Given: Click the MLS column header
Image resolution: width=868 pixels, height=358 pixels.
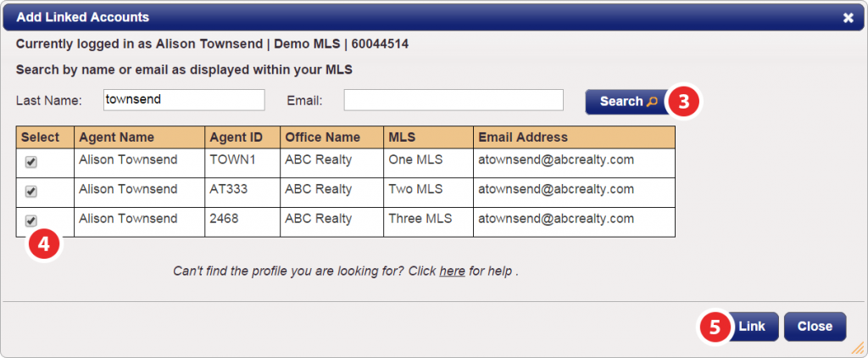Looking at the screenshot, I should pyautogui.click(x=428, y=137).
